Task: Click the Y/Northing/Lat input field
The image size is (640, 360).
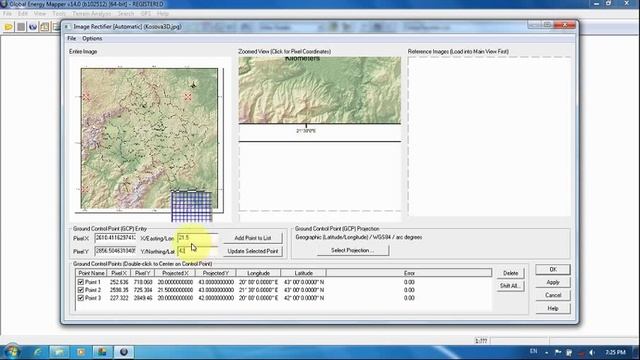Action: tap(198, 251)
